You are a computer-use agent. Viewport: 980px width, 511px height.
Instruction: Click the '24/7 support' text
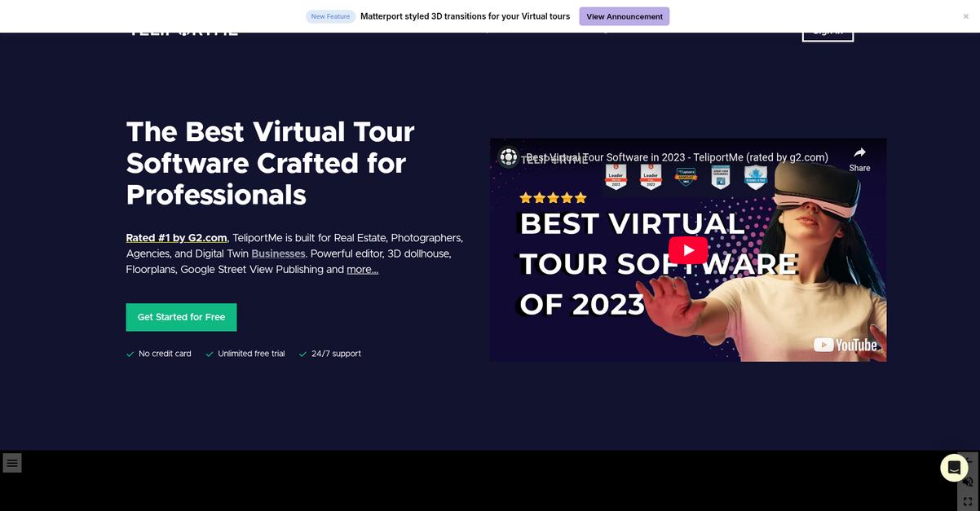(x=336, y=354)
